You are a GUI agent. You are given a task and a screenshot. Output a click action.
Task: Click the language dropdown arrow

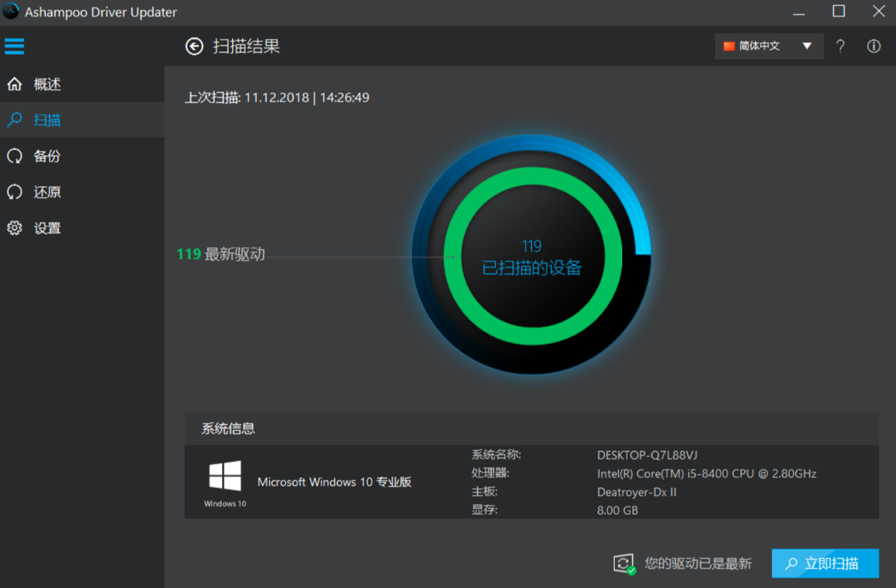tap(807, 46)
